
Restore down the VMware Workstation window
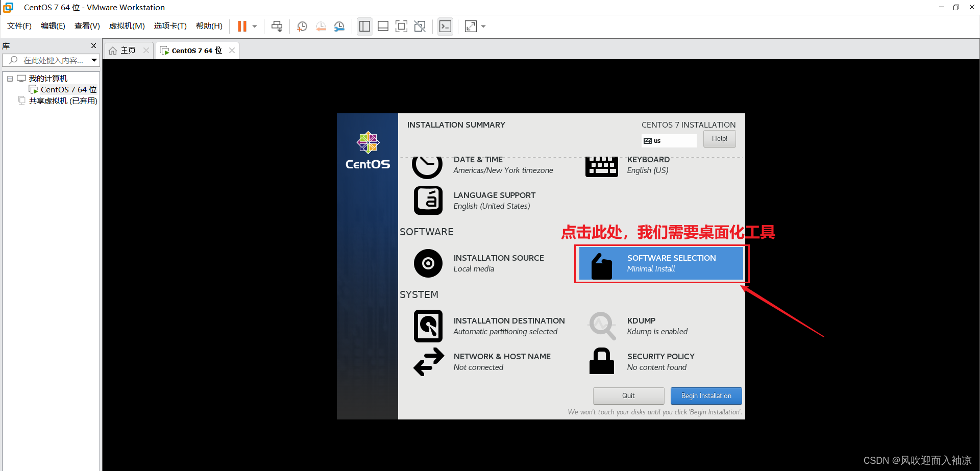956,7
